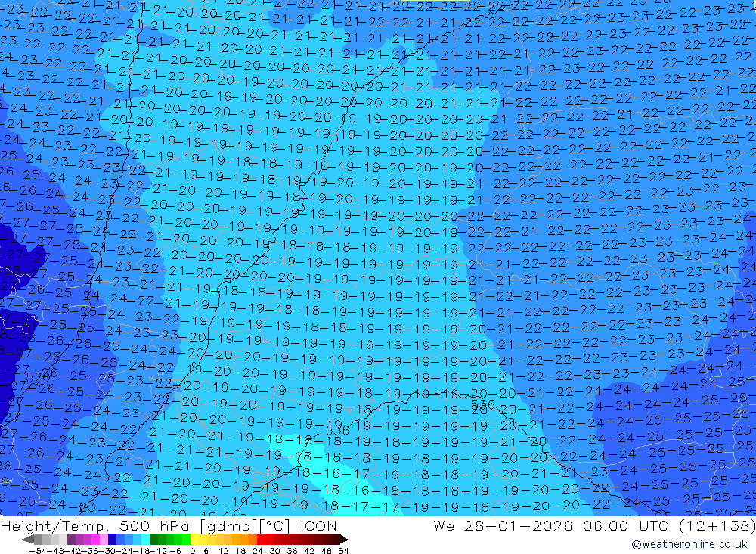The image size is (756, 554).
Task: Click the '520' height contour label
Action: (38, 378)
